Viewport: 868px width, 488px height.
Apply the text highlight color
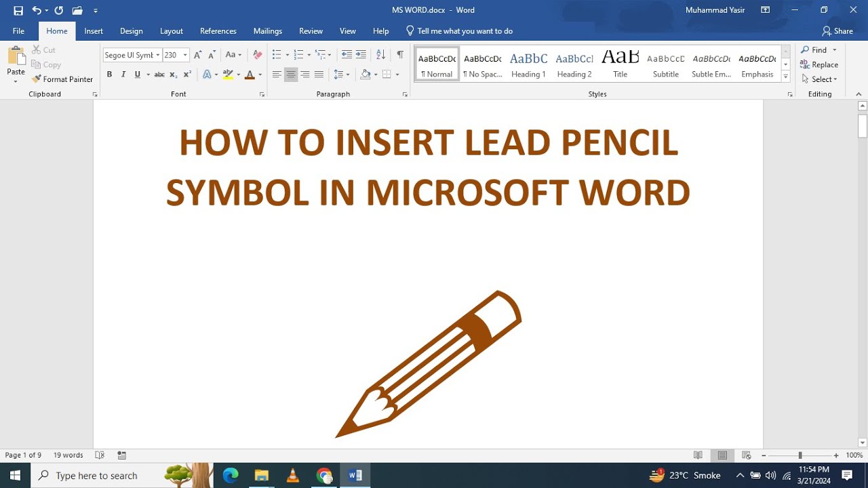[x=228, y=75]
